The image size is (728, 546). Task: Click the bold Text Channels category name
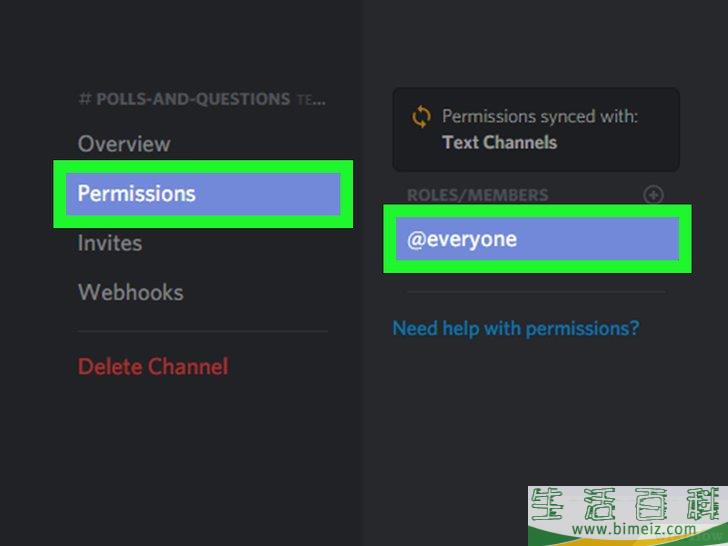point(500,143)
